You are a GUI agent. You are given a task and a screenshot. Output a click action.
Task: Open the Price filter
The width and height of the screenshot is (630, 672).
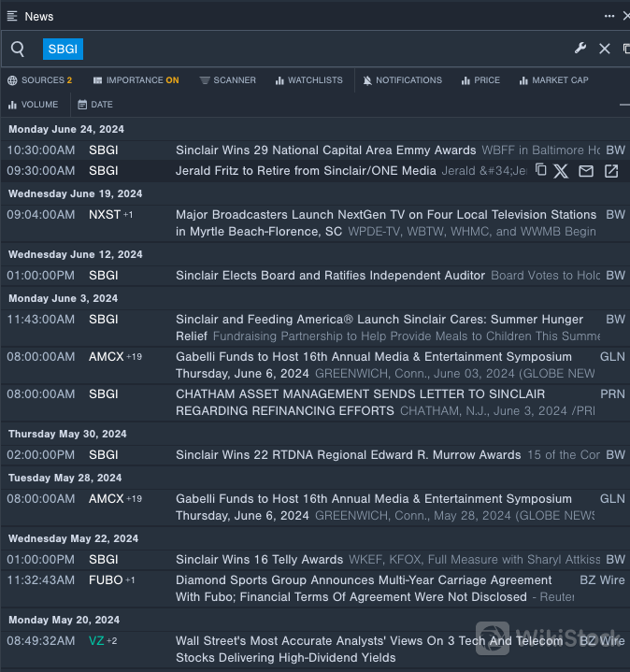pos(480,80)
